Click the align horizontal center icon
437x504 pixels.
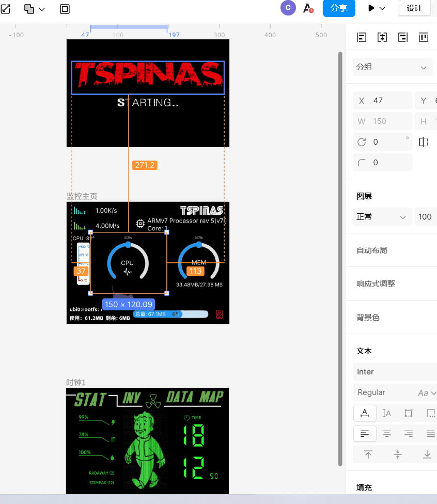382,37
